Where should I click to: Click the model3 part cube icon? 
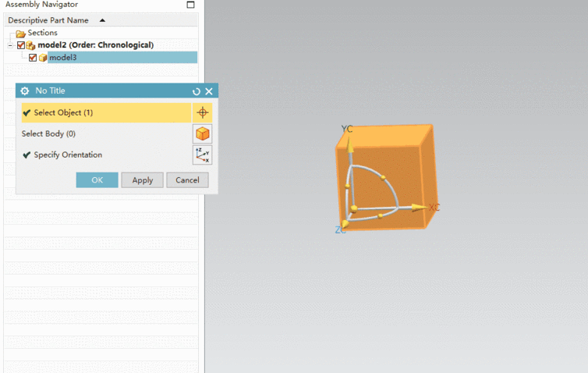pyautogui.click(x=43, y=58)
